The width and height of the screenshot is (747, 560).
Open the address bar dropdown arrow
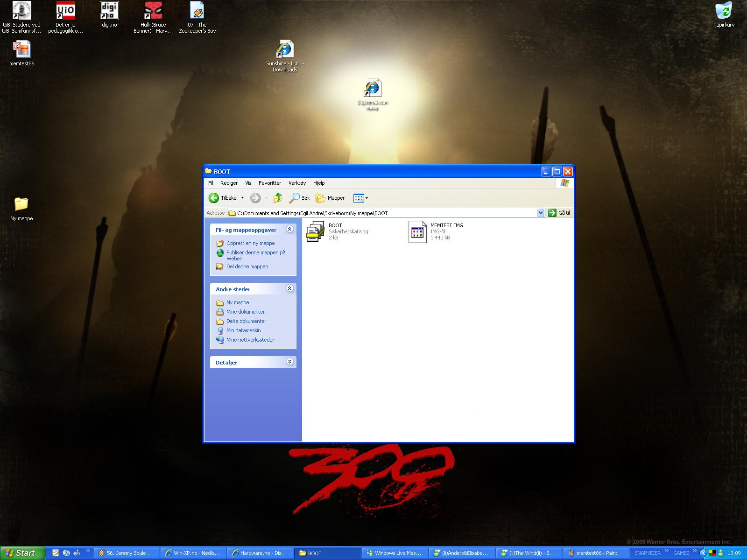(541, 213)
